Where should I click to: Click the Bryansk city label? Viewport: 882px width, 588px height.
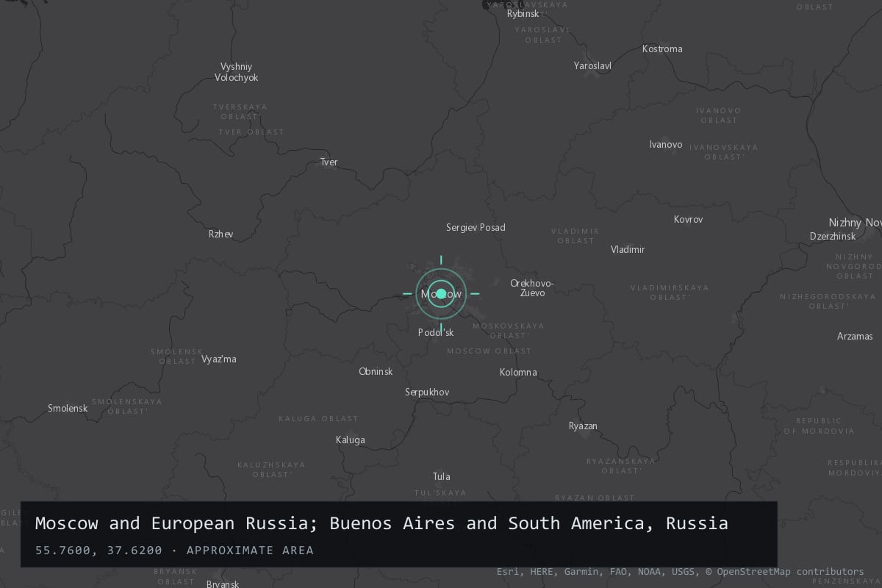click(x=223, y=584)
